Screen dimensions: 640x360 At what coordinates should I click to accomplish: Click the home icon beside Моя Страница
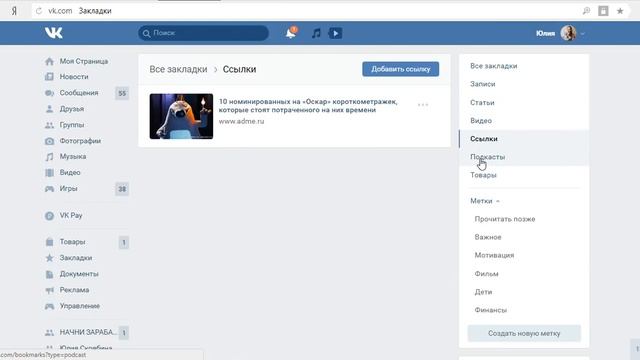[x=49, y=62]
